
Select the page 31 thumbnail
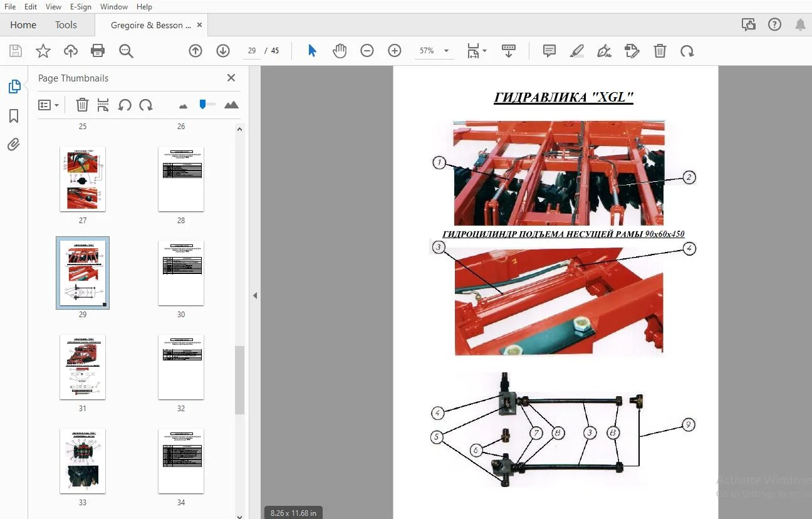pos(83,367)
